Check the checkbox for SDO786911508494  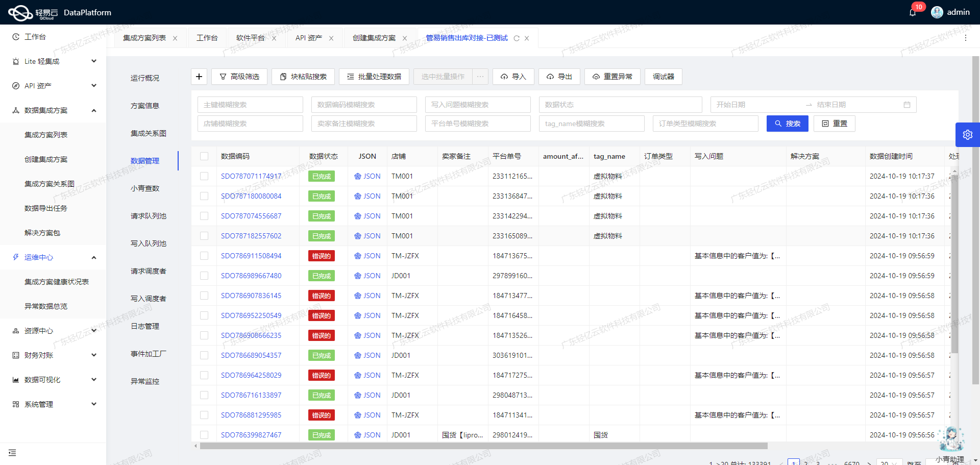click(x=205, y=256)
